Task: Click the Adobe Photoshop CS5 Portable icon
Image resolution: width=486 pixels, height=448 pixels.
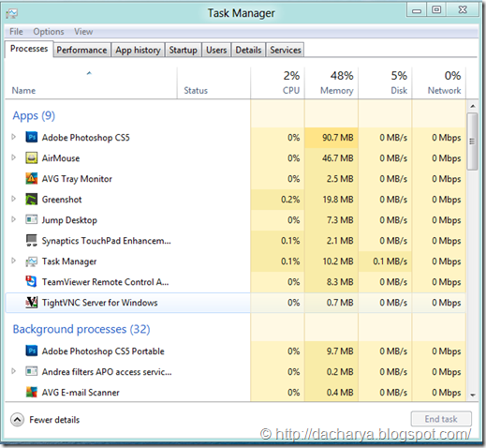Action: click(31, 351)
